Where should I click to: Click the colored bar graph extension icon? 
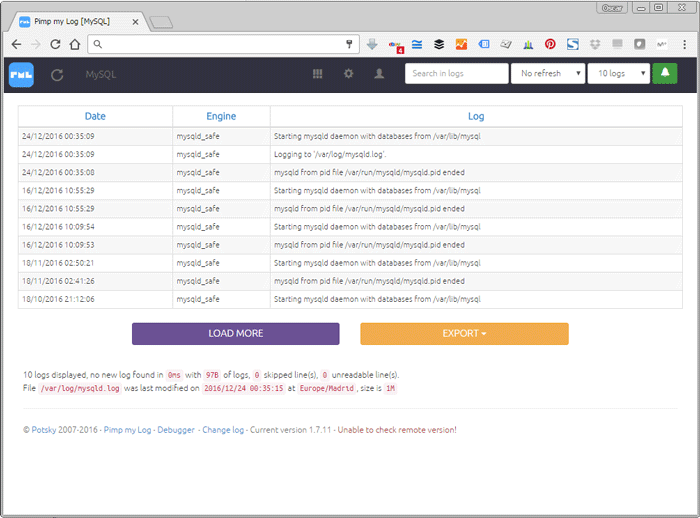click(528, 44)
